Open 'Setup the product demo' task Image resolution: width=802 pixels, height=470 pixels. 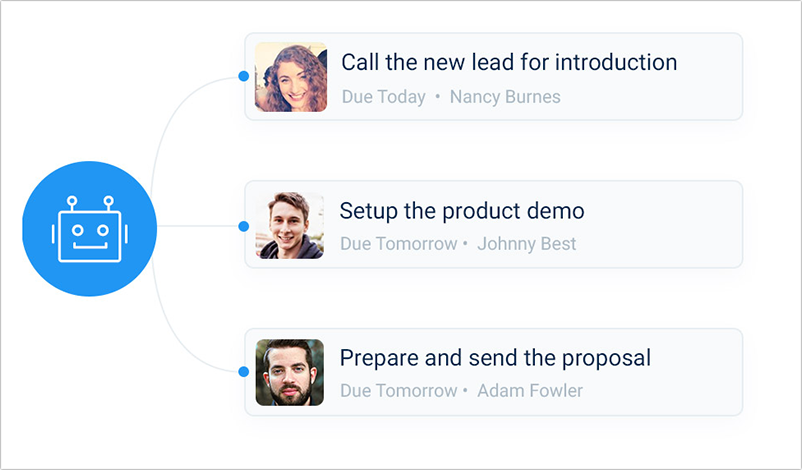[462, 211]
